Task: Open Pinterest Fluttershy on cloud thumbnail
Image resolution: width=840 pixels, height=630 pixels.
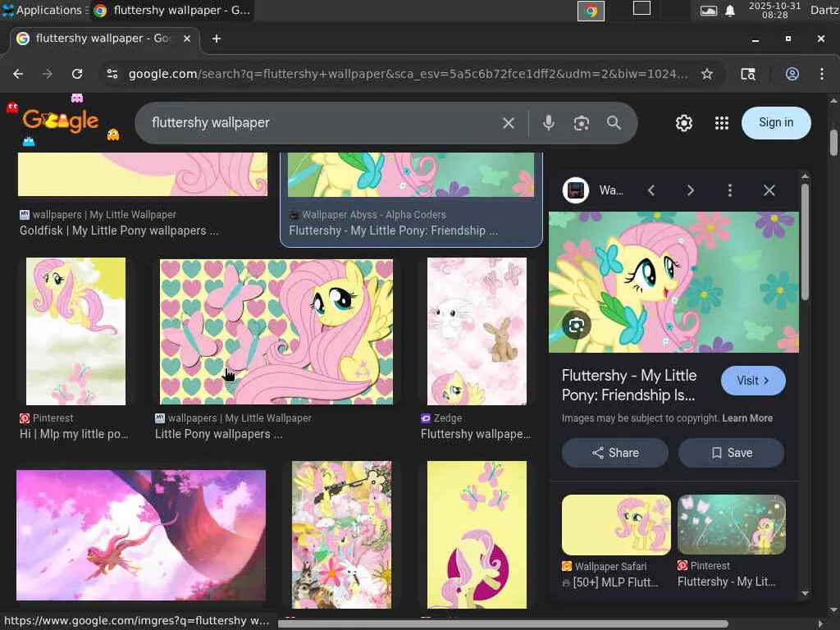Action: [76, 331]
